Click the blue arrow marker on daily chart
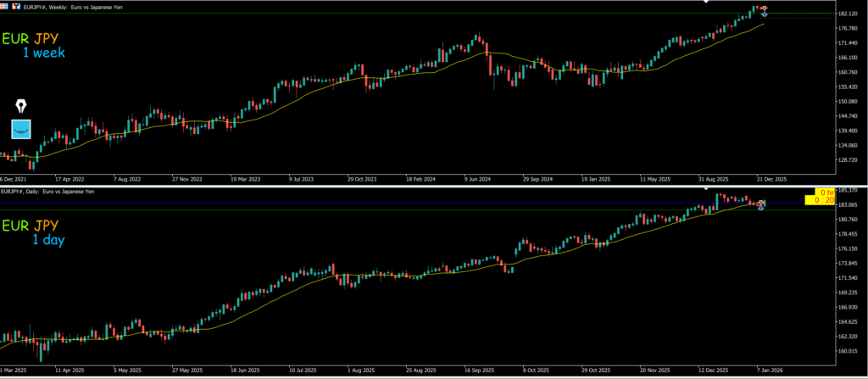The width and height of the screenshot is (868, 379). coord(760,207)
